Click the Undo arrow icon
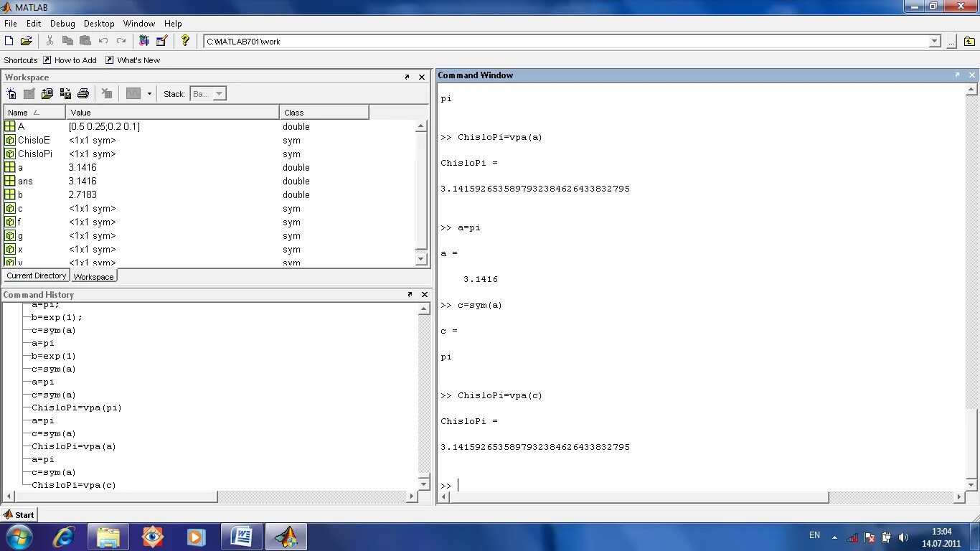980x551 pixels. 103,41
